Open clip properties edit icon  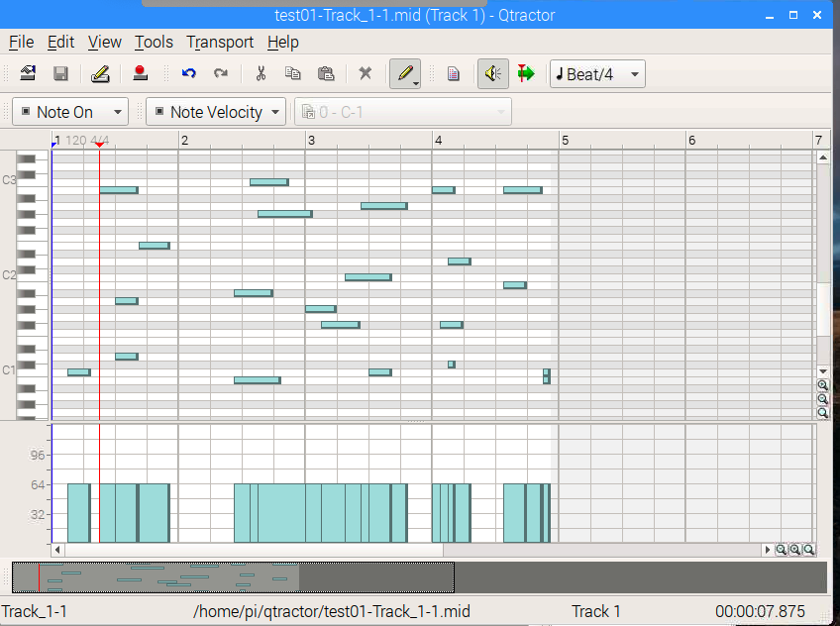[100, 73]
